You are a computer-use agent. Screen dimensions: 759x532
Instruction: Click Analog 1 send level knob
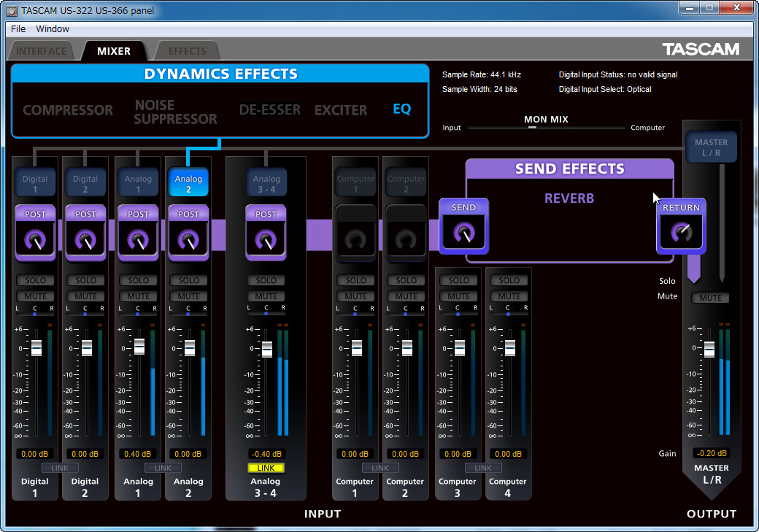coord(138,239)
